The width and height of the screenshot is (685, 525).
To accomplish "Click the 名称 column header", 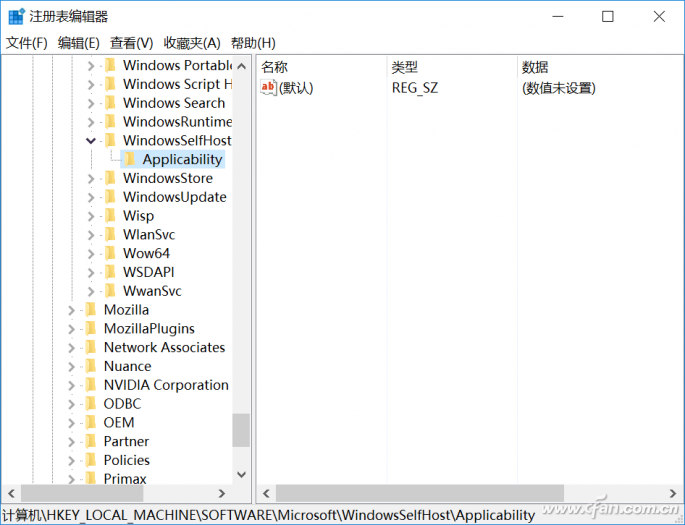I will 274,67.
